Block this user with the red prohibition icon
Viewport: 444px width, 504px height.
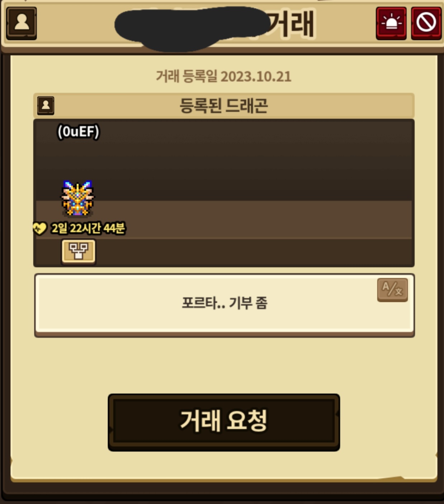coord(426,23)
